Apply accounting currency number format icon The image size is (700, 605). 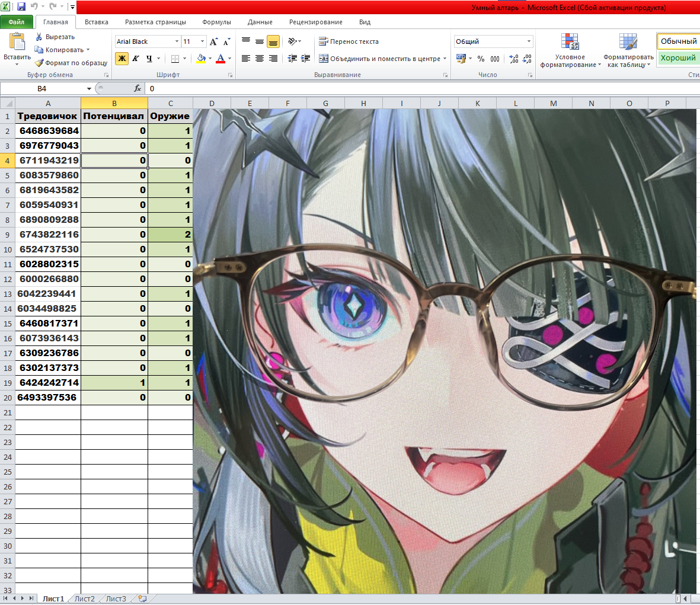click(461, 59)
